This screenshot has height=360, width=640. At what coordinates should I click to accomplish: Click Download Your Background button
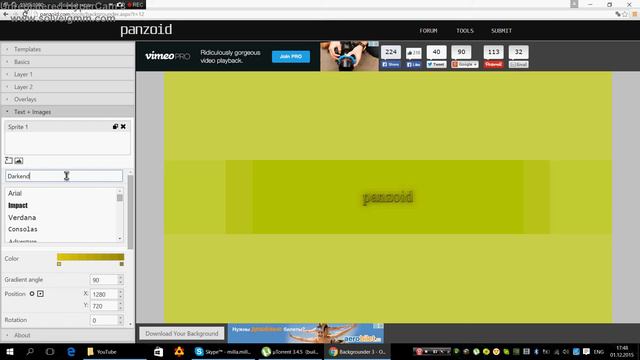coord(182,333)
